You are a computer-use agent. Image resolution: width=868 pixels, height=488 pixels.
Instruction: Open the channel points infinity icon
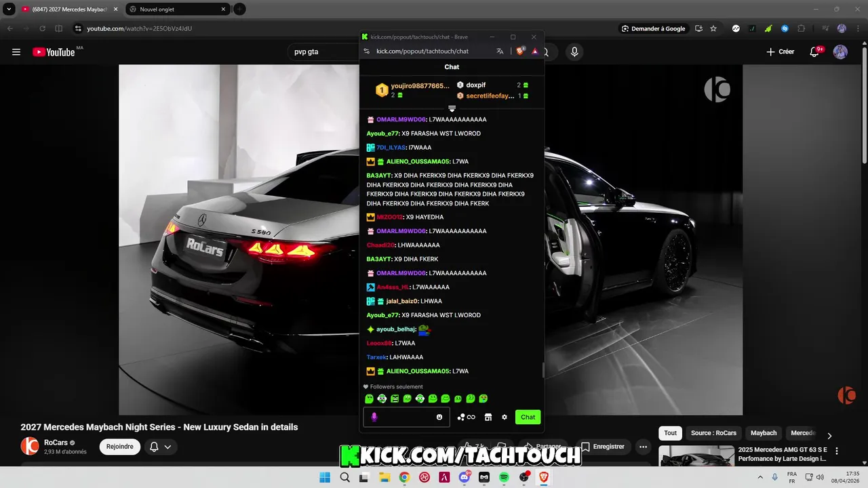(471, 417)
